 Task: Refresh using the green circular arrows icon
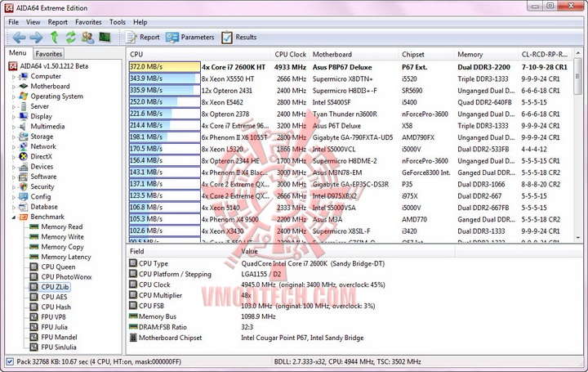point(71,37)
